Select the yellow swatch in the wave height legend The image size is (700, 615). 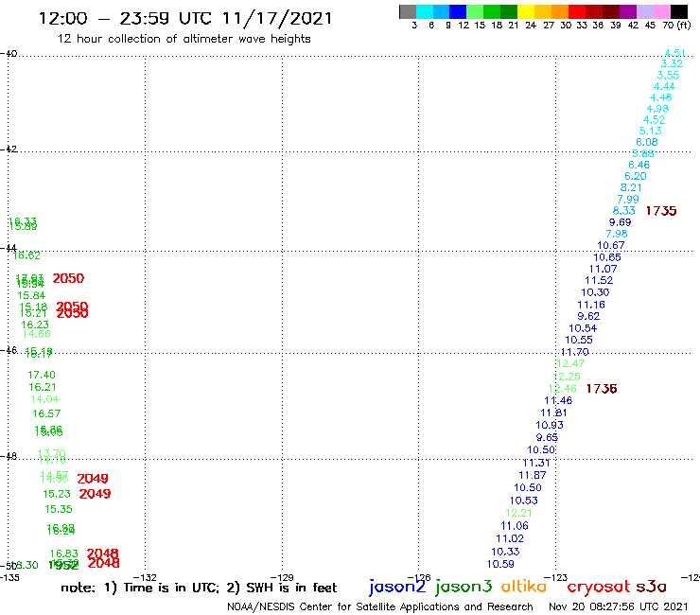pyautogui.click(x=525, y=11)
